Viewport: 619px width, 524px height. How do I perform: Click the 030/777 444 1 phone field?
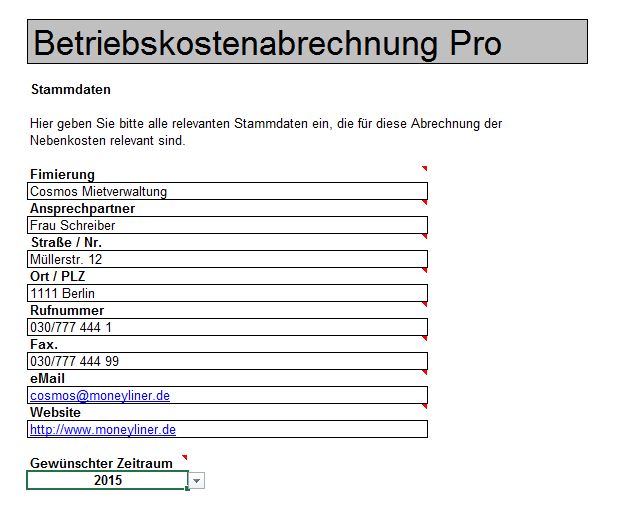(x=227, y=327)
